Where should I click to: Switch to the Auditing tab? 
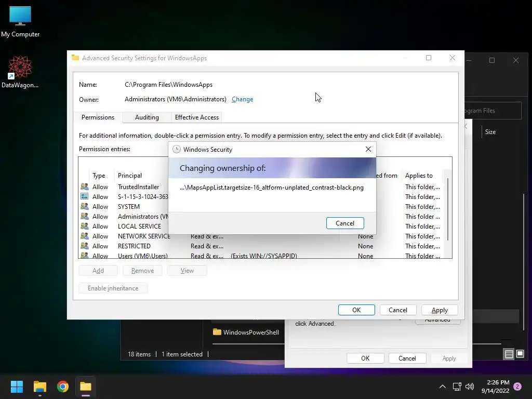pos(147,117)
